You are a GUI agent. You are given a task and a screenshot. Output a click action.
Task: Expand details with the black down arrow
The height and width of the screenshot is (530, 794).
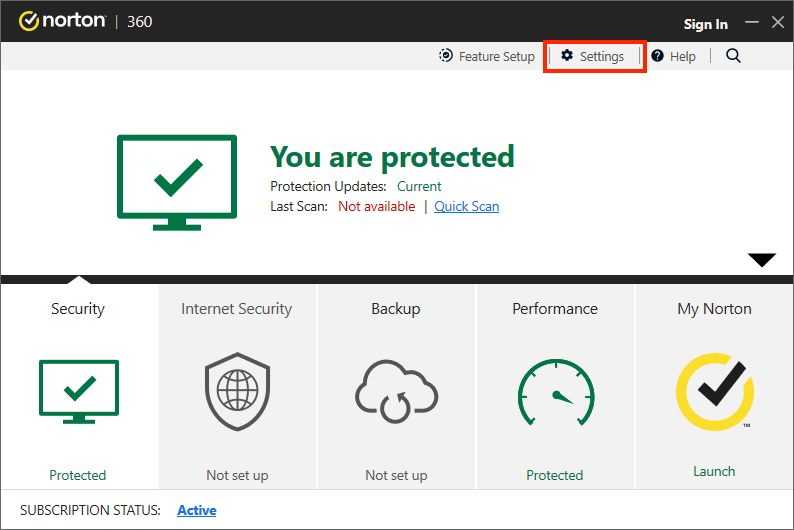(762, 260)
